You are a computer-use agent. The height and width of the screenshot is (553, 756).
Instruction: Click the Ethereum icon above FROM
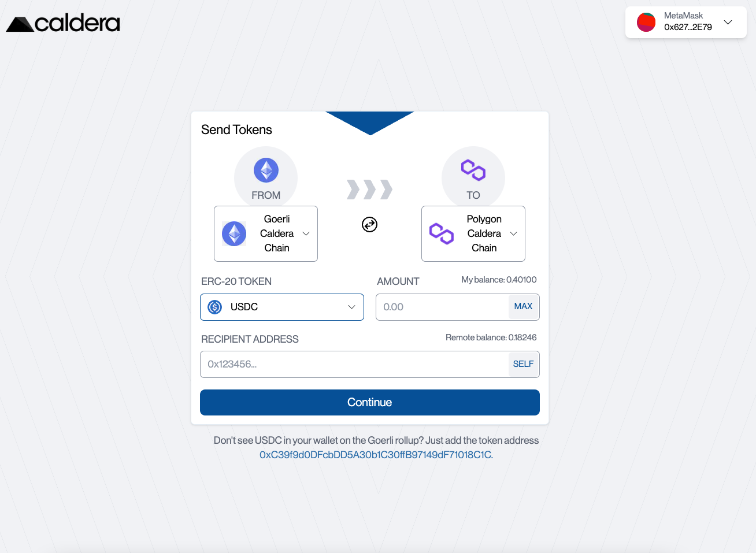point(266,170)
